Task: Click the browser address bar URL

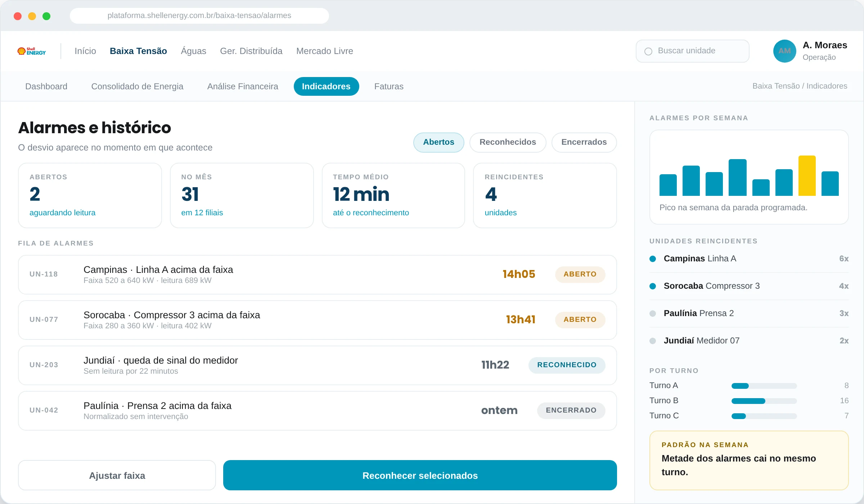Action: point(199,15)
